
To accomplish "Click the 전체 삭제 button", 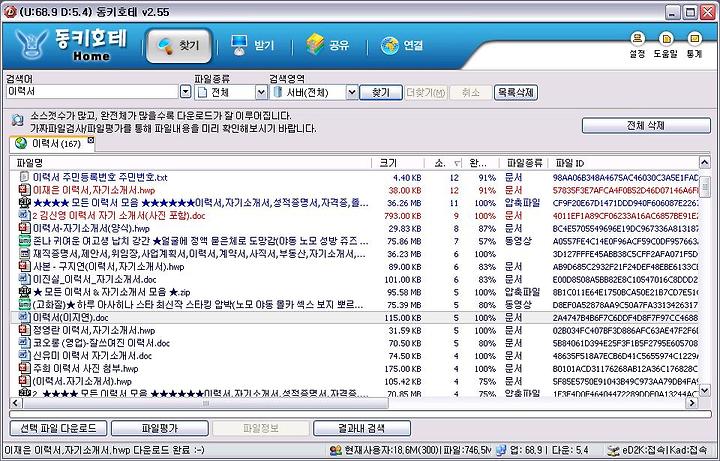I will tap(646, 125).
